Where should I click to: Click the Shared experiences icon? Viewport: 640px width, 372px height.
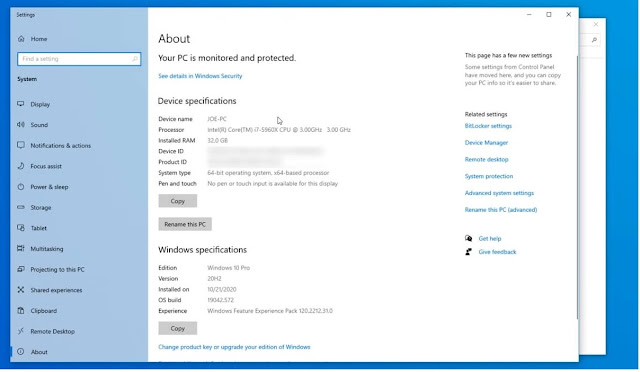(21, 290)
